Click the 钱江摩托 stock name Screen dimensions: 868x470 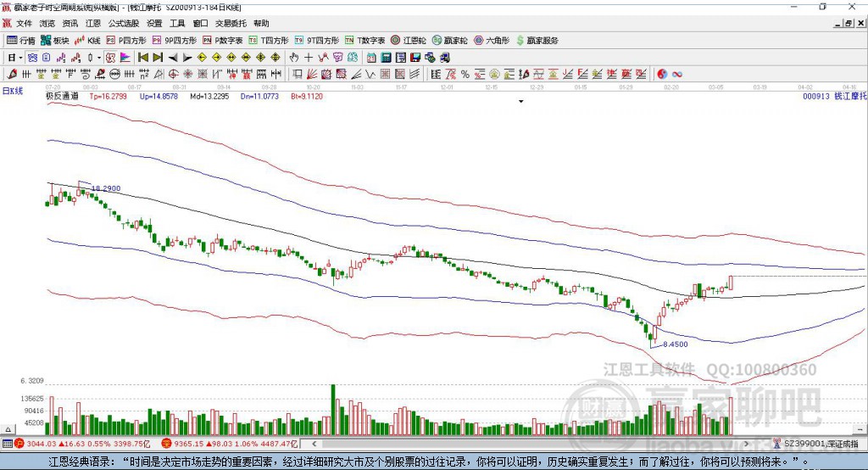pyautogui.click(x=851, y=97)
